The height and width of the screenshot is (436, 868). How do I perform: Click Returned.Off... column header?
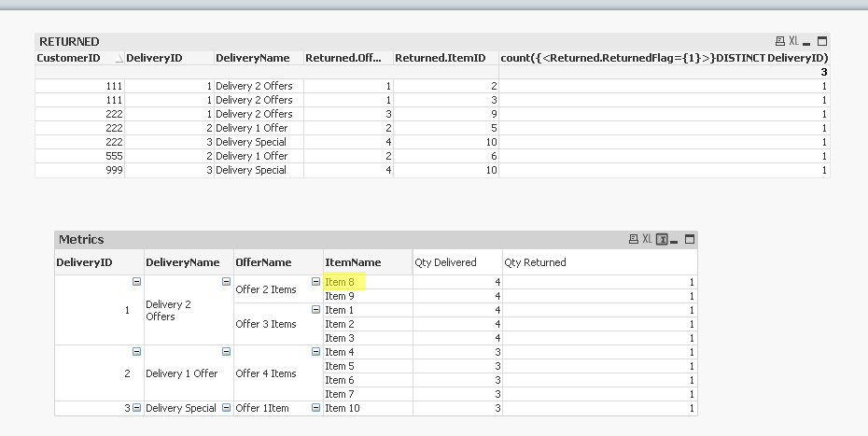click(349, 58)
